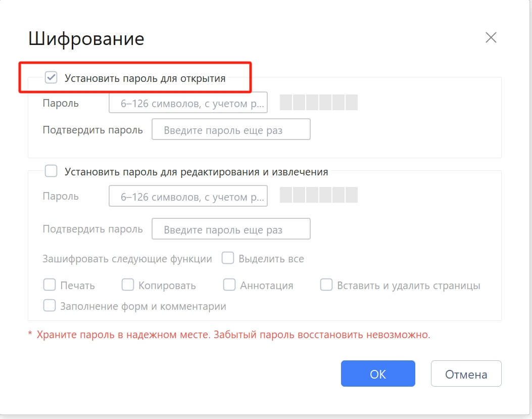The width and height of the screenshot is (532, 419).
Task: Click the Шифрование dialog title
Action: tap(87, 38)
